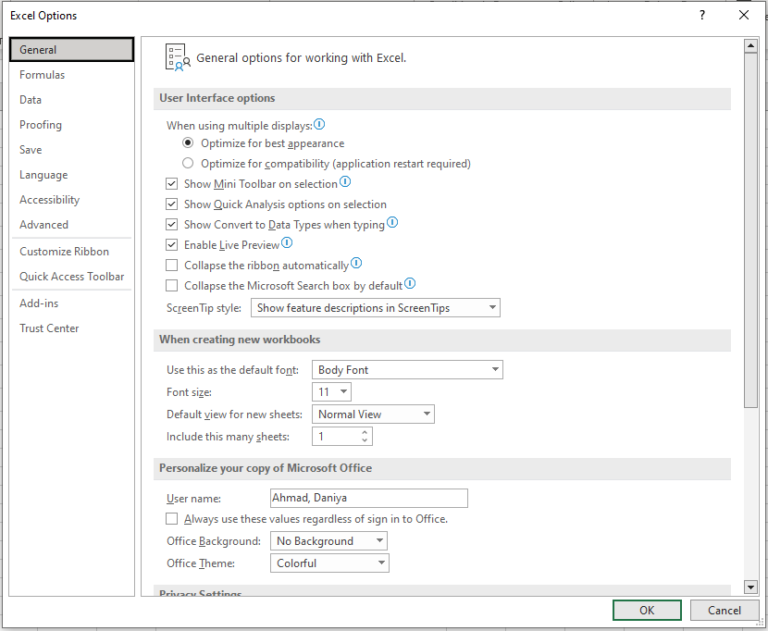Click the General options header icon
The image size is (768, 631).
pyautogui.click(x=177, y=57)
